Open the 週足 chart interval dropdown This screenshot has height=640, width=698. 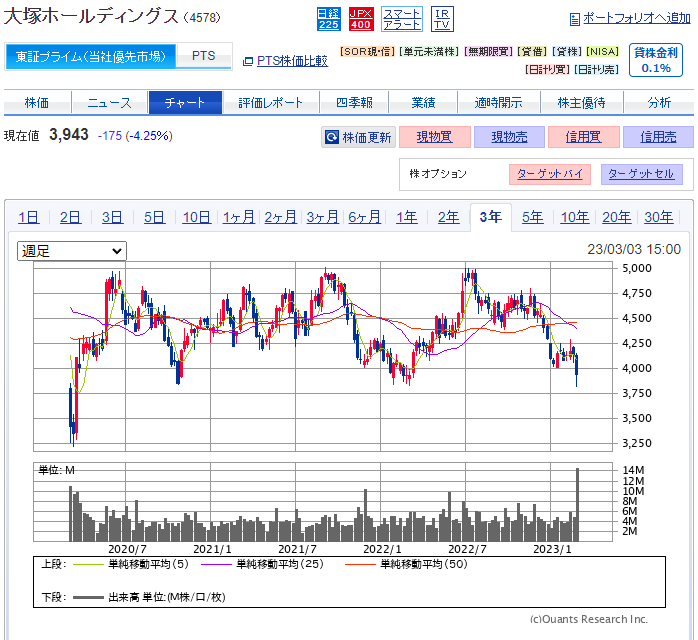(72, 251)
